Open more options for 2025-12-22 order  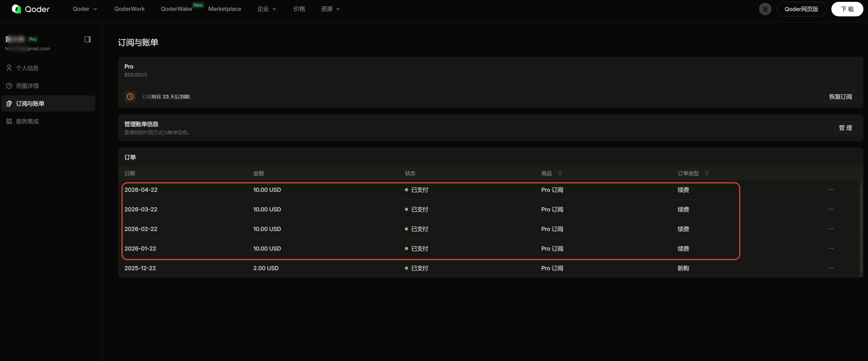[831, 268]
